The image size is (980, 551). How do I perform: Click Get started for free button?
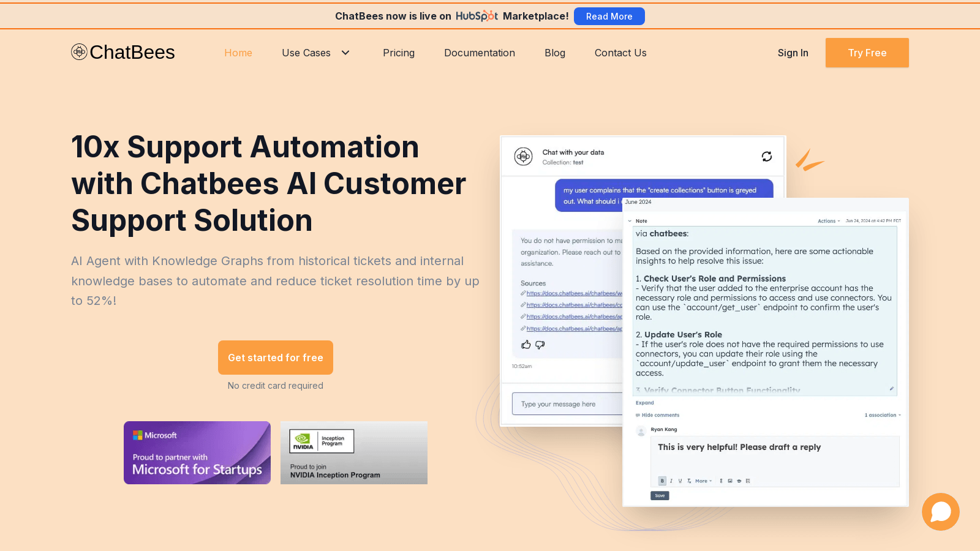(x=276, y=358)
